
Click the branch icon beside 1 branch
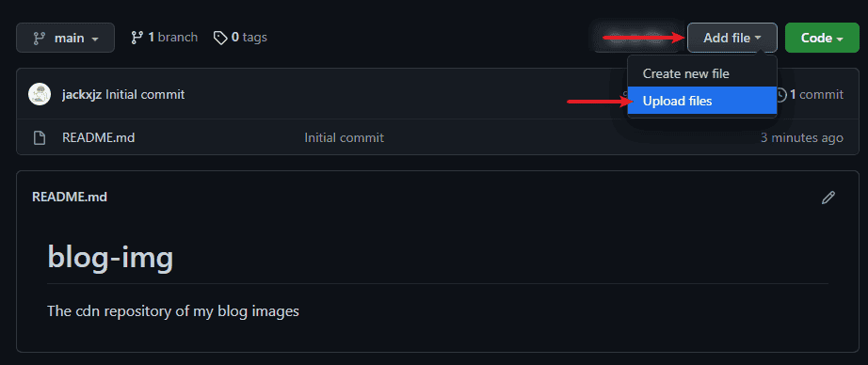(137, 38)
